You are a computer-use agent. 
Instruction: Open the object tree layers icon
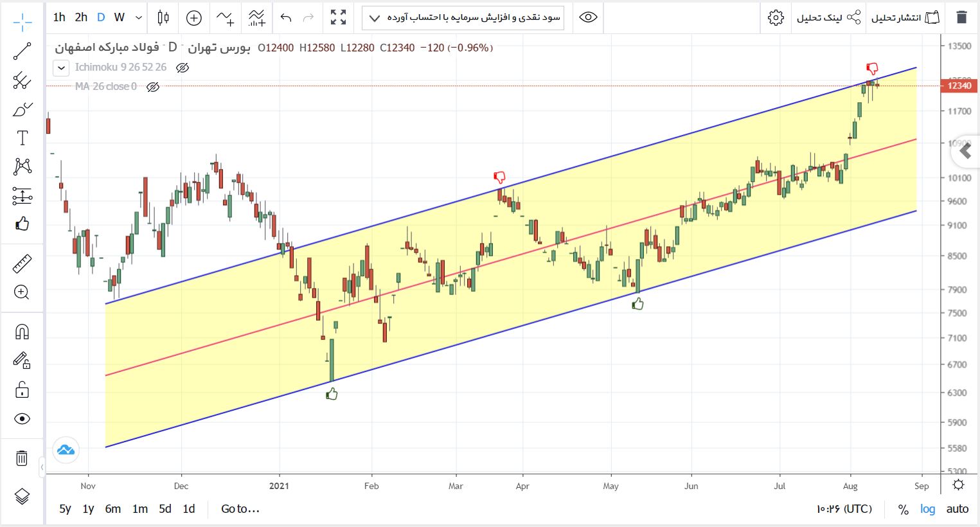[x=22, y=496]
